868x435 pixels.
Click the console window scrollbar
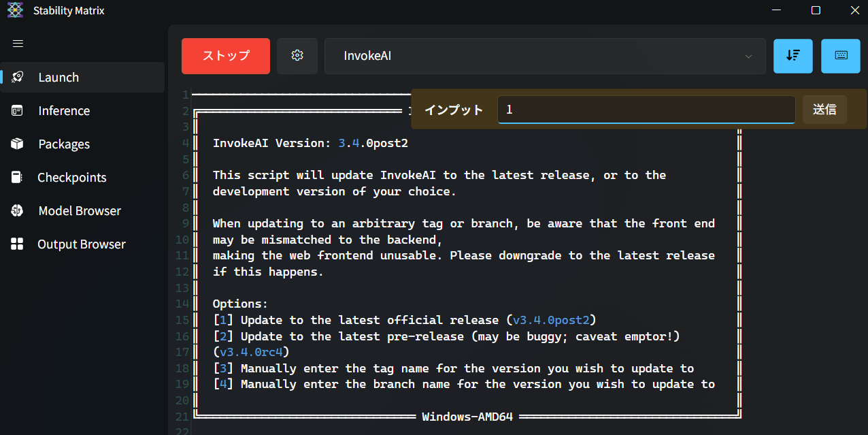(864, 272)
